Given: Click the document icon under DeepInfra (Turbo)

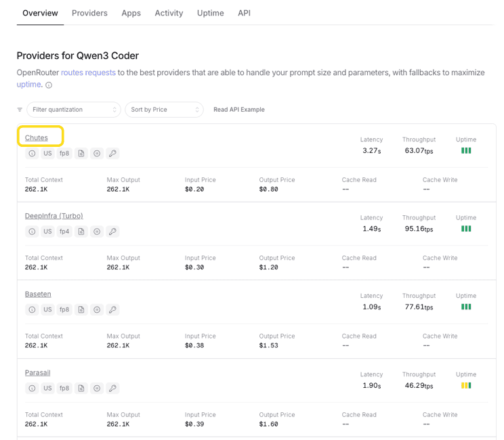Looking at the screenshot, I should (x=81, y=232).
